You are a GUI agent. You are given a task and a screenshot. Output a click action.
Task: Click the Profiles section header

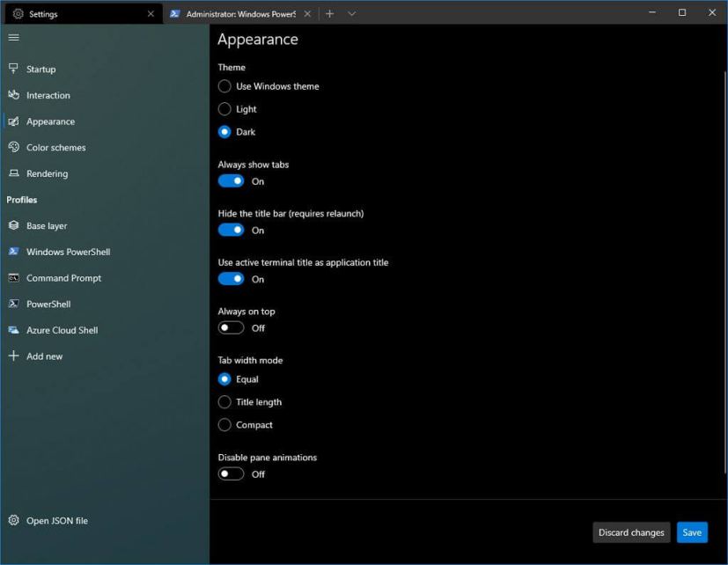22,200
